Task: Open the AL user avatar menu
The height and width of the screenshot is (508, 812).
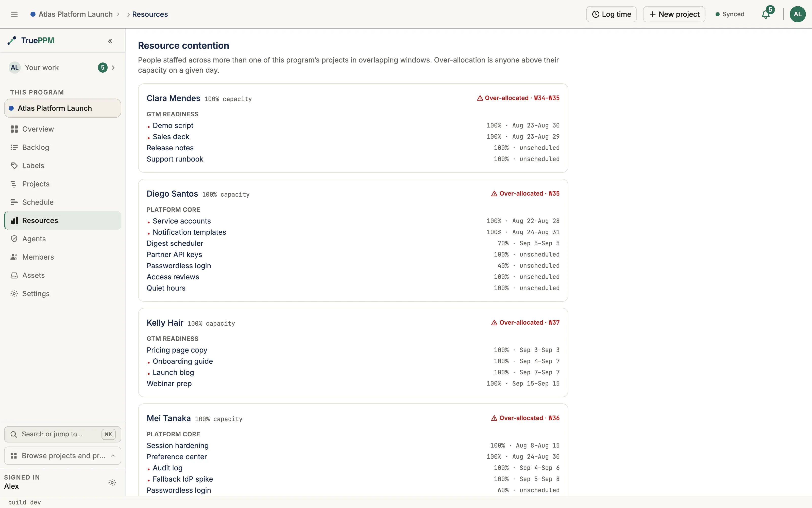Action: (797, 14)
